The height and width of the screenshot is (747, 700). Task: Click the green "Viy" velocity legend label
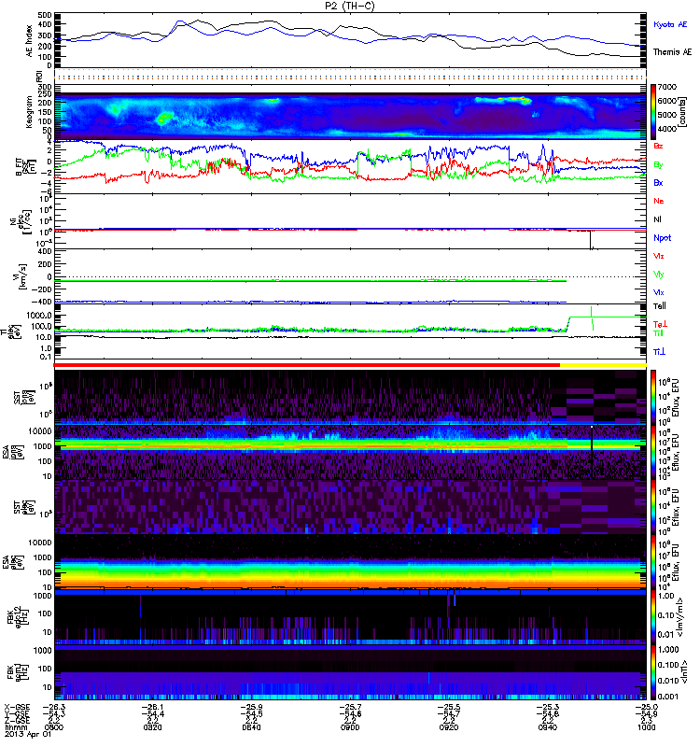658,275
